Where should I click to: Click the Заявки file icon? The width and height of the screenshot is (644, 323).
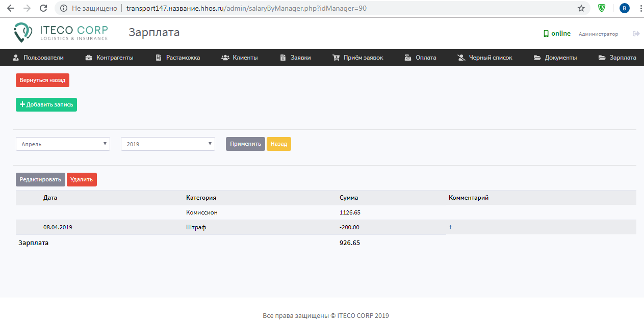[283, 58]
